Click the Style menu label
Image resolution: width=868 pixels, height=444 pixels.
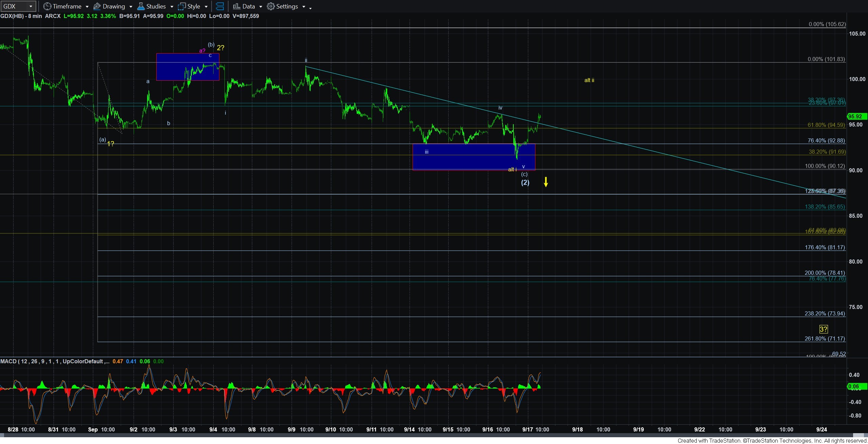coord(194,6)
